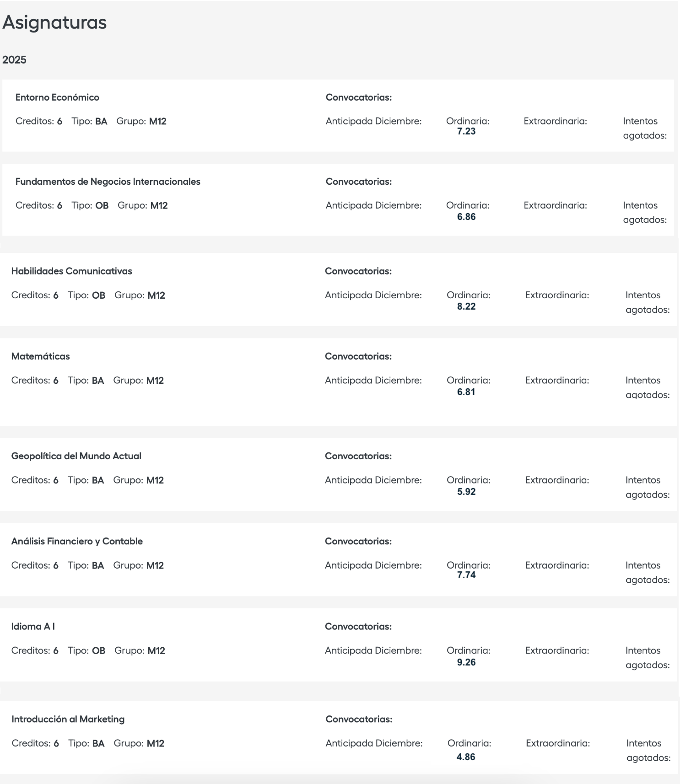
Task: Click the Idioma A I subject
Action: coord(33,627)
